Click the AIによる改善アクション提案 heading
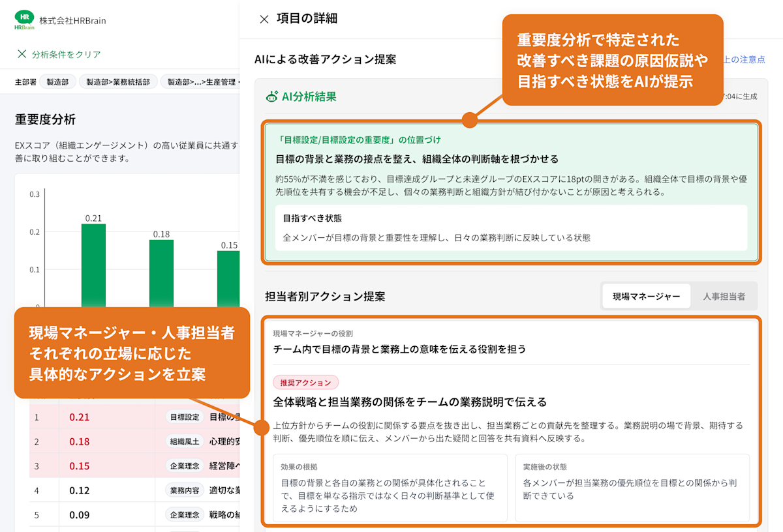The width and height of the screenshot is (783, 532). click(x=325, y=59)
